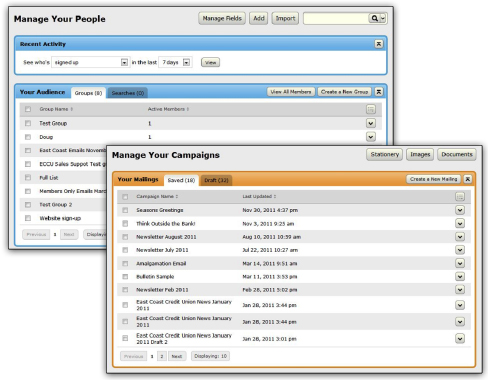Image resolution: width=488 pixels, height=380 pixels.
Task: Open column options icon in Group Name header row
Action: click(x=371, y=109)
